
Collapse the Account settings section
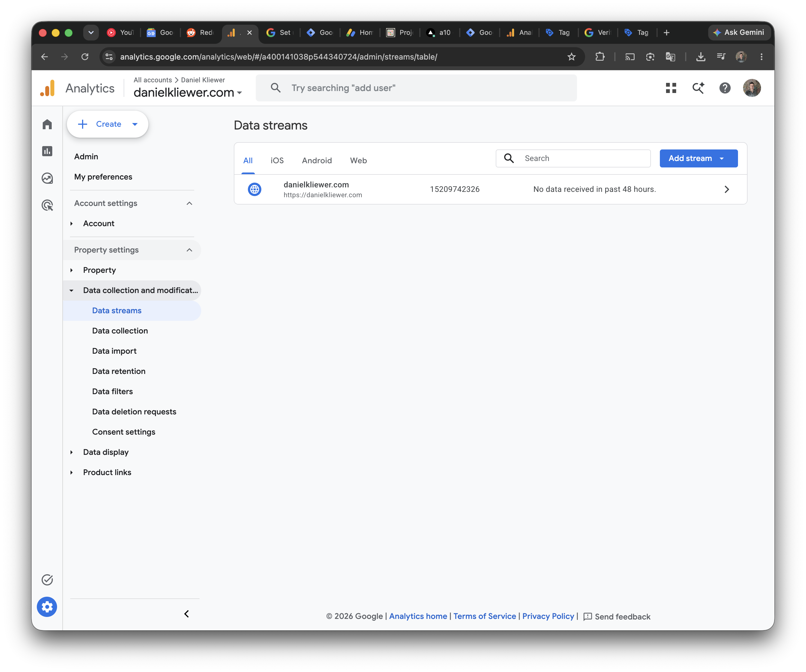pos(189,203)
